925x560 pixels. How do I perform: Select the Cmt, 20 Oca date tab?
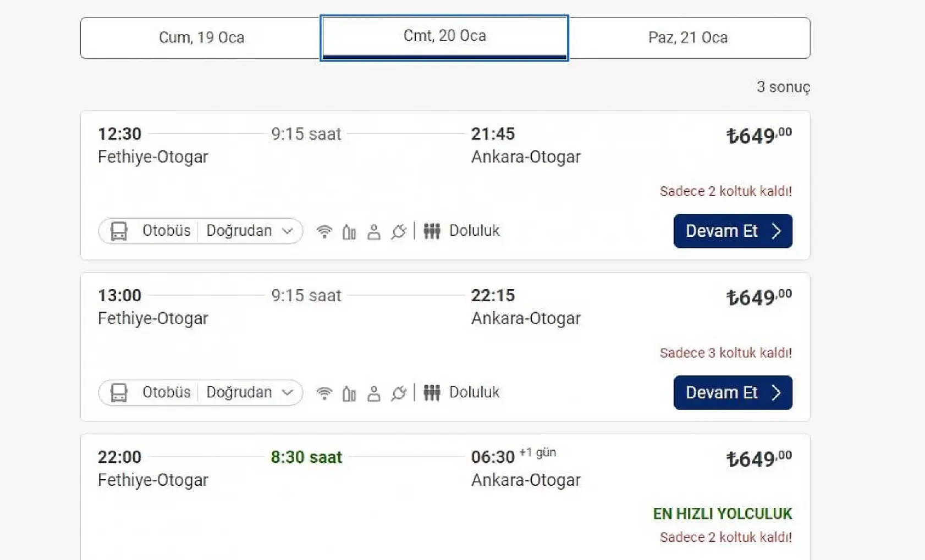pyautogui.click(x=444, y=37)
